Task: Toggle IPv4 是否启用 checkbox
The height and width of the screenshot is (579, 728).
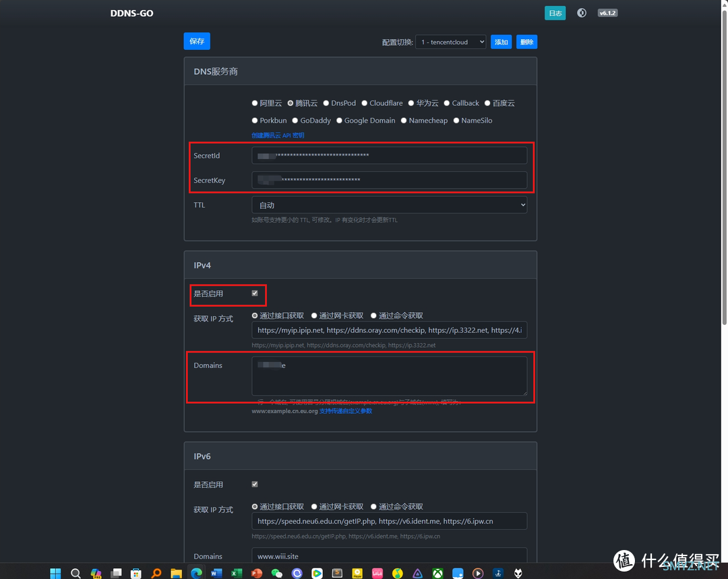Action: pos(255,293)
